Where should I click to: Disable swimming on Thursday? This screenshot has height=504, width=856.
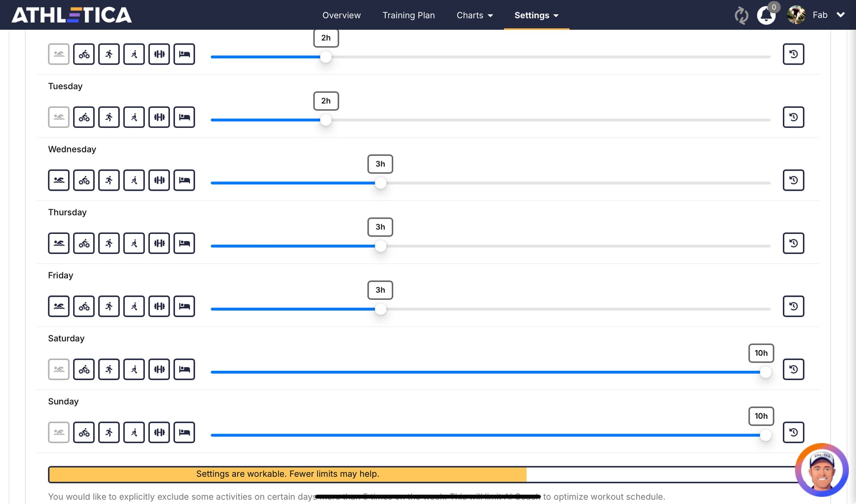[x=58, y=243]
